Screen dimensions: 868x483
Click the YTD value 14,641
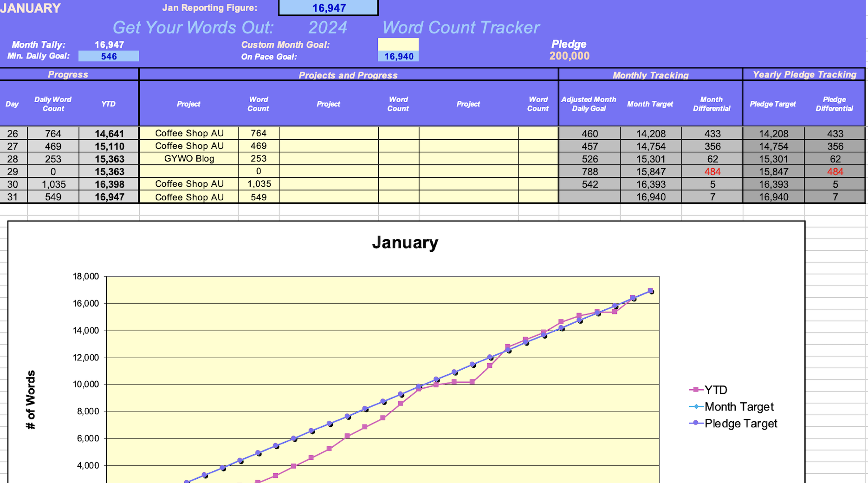110,133
